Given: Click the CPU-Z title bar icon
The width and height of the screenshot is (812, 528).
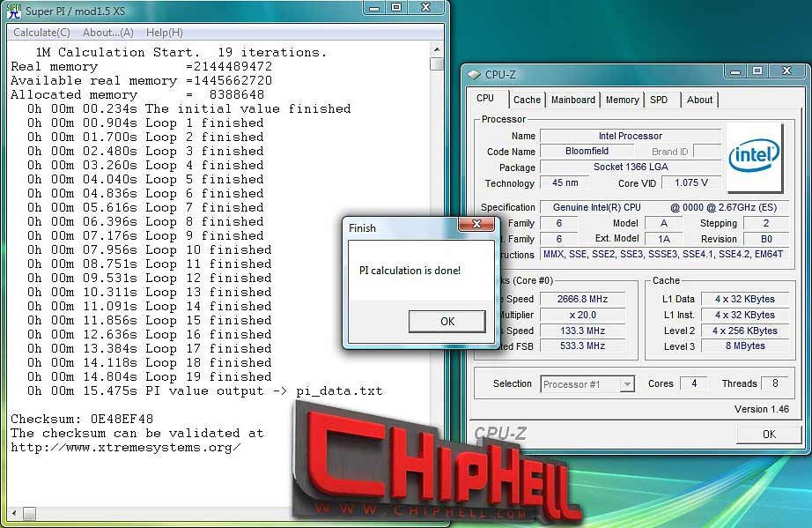Looking at the screenshot, I should (473, 74).
